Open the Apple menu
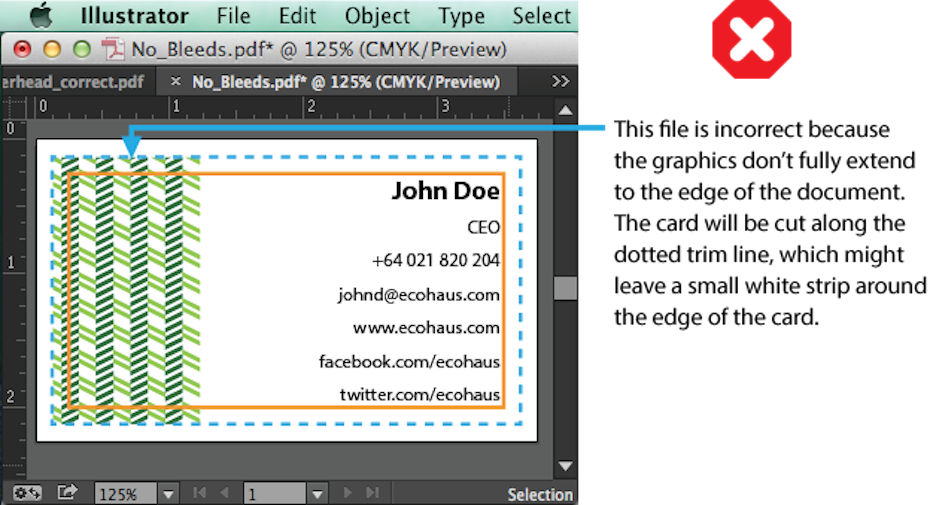The height and width of the screenshot is (505, 930). [40, 16]
